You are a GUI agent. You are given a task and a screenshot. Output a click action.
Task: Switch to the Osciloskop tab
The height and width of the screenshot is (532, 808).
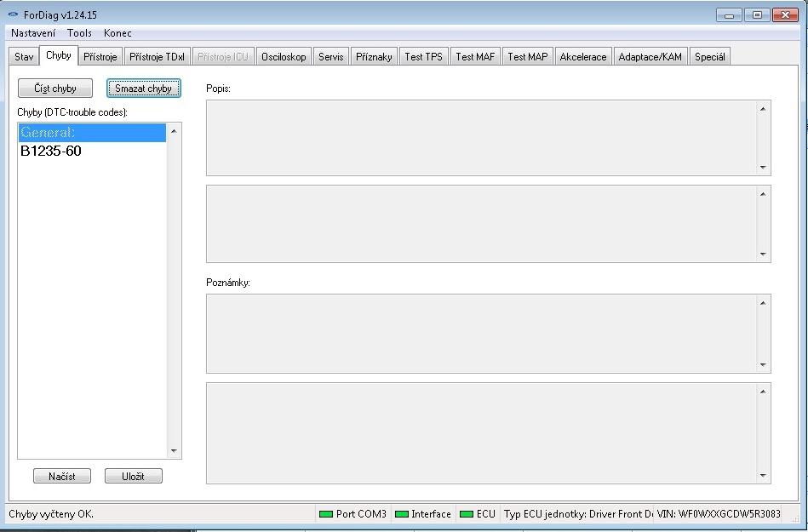point(283,57)
